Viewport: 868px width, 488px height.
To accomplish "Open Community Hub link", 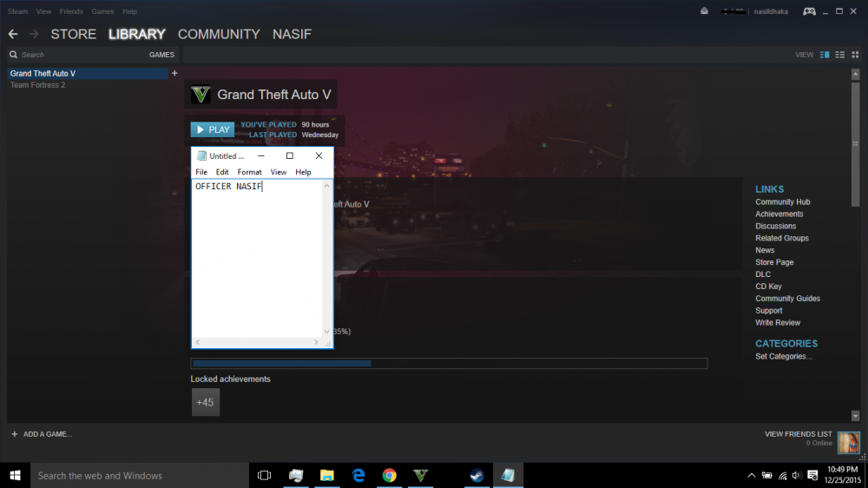I will 783,202.
